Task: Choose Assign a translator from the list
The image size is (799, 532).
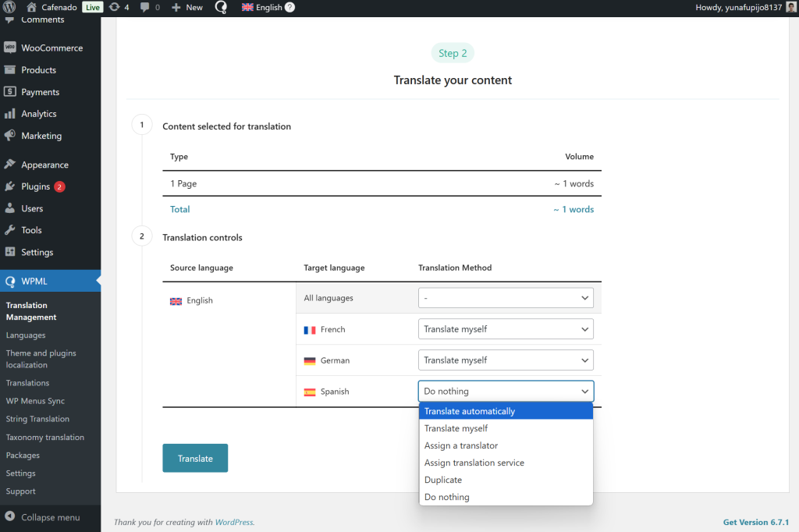Action: pos(461,445)
